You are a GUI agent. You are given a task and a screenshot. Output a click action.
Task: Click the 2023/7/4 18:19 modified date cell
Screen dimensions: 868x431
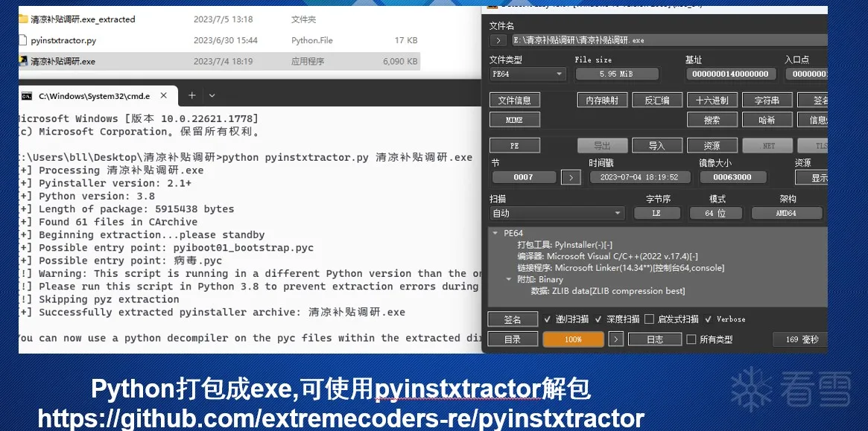coord(223,62)
